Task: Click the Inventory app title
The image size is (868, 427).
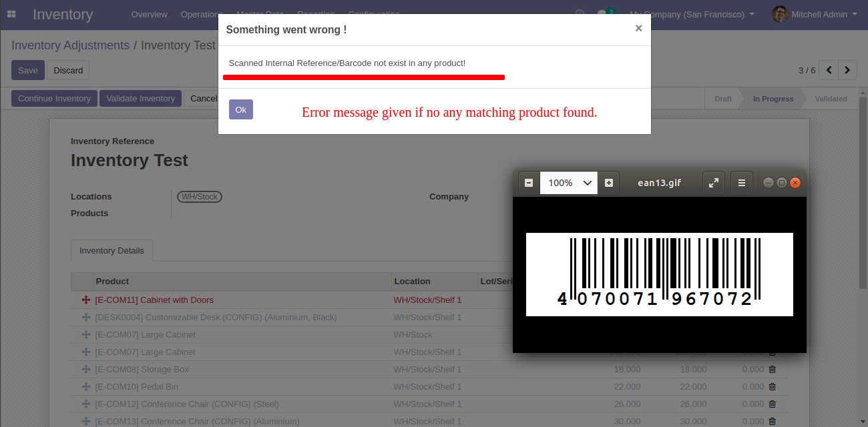Action: tap(63, 14)
